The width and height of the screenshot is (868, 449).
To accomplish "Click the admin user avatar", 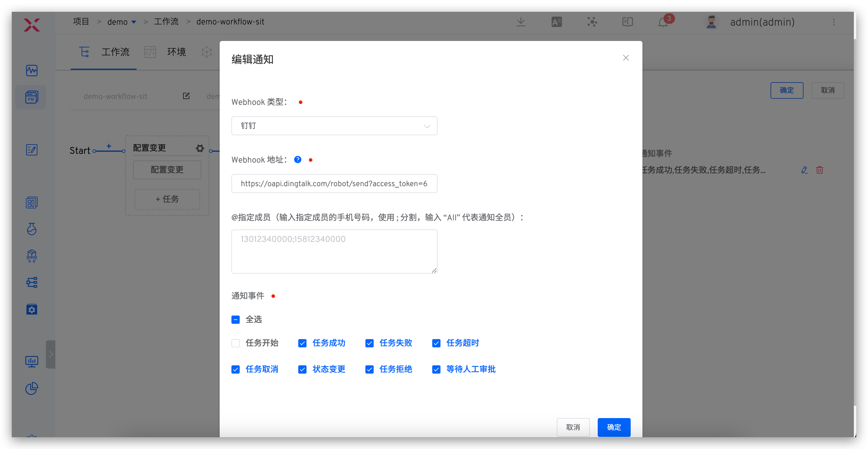I will (x=711, y=22).
